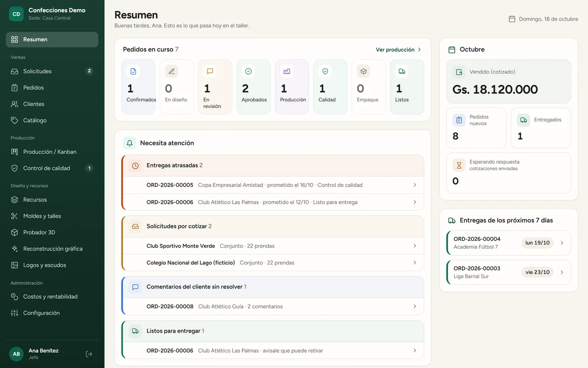
Task: Go to Solicitudes in the sidebar
Action: point(52,71)
